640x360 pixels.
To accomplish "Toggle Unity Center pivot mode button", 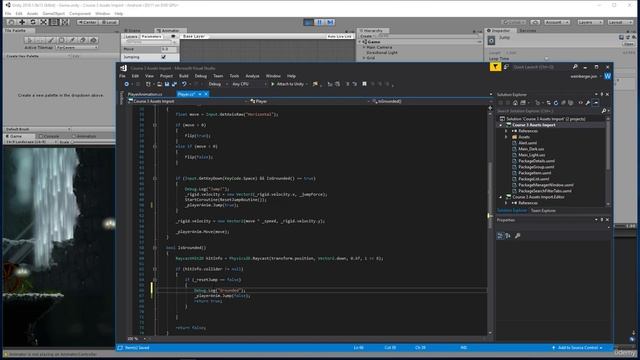I will click(87, 22).
